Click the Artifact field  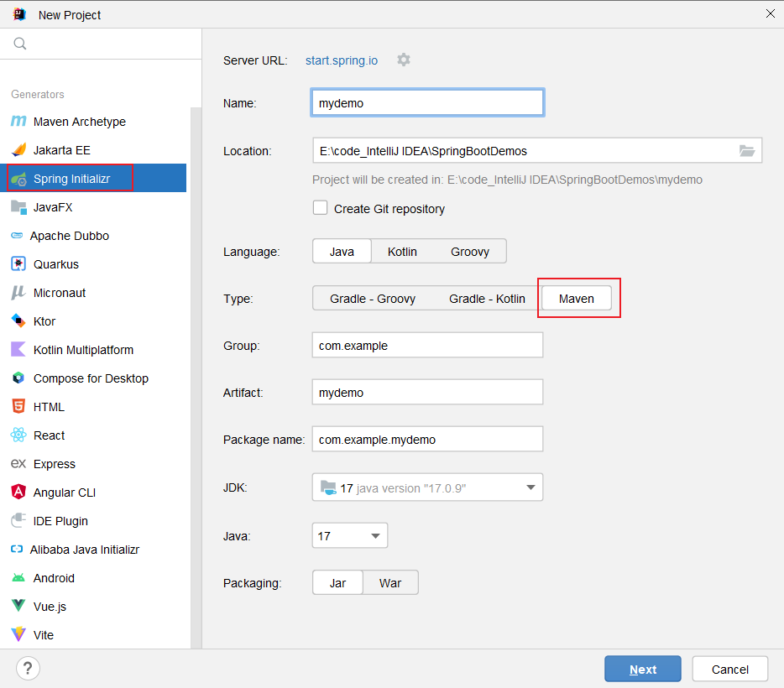coord(427,392)
